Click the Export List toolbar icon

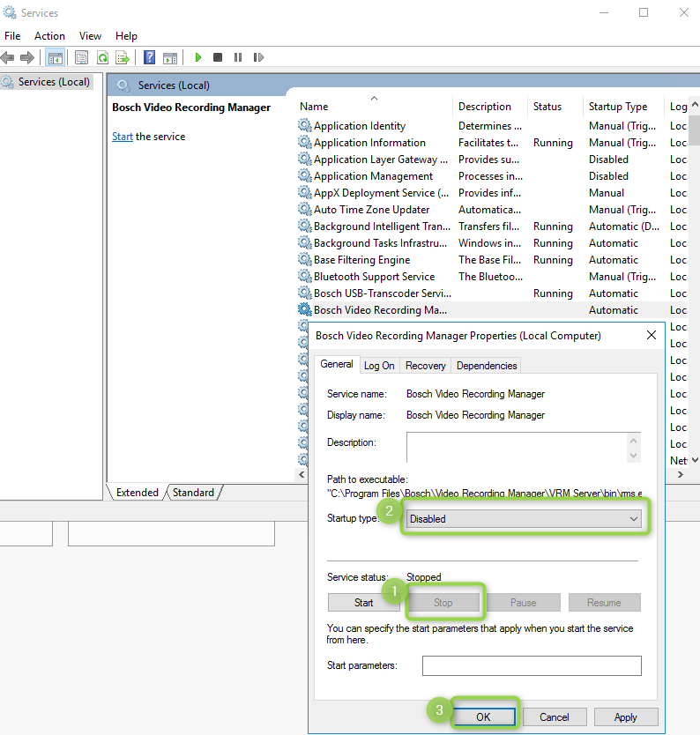(x=123, y=57)
